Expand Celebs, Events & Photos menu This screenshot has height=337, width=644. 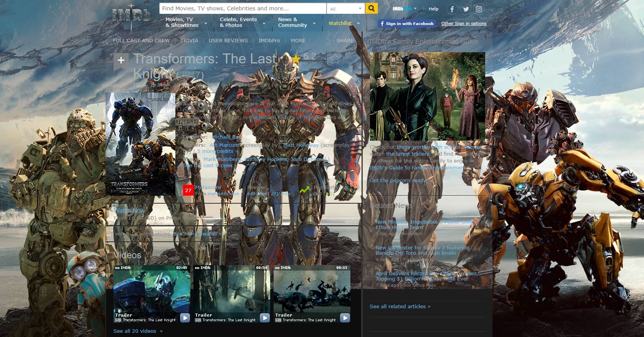[242, 23]
